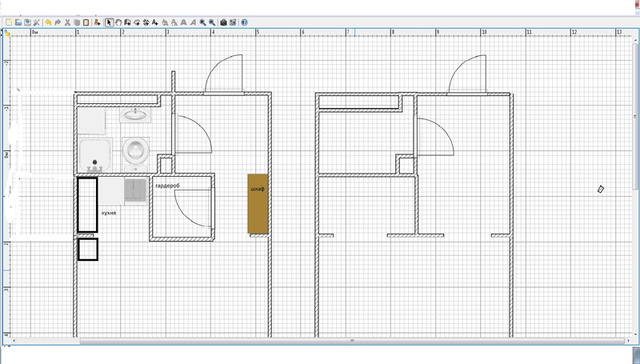Create a new home file

tap(8, 22)
